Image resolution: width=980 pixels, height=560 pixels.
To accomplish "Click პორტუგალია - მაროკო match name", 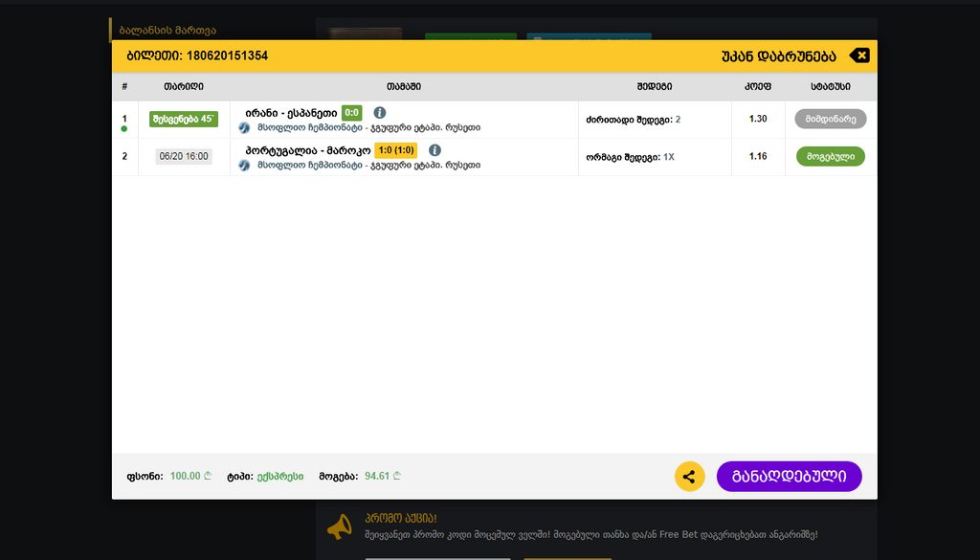I will [x=307, y=150].
